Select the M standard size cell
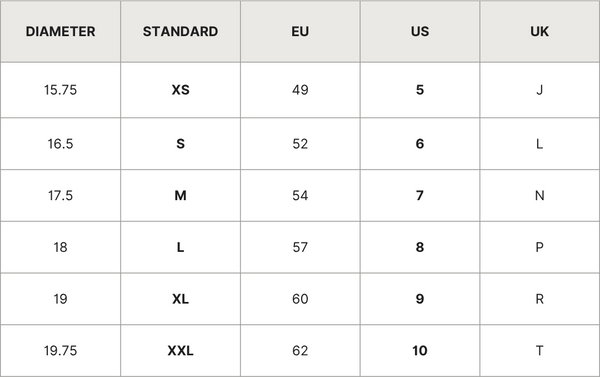Screen dimensions: 600x377 pos(180,196)
